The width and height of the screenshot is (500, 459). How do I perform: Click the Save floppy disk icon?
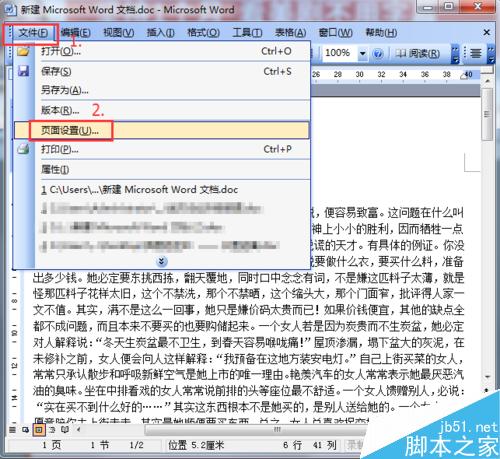point(23,71)
